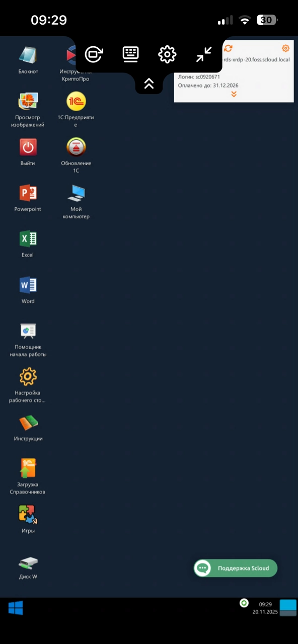Open the Блокнот desktop shortcut

[x=28, y=55]
